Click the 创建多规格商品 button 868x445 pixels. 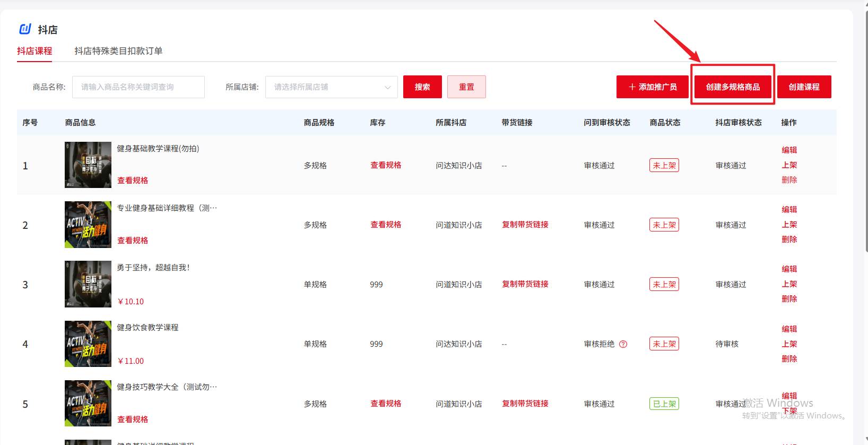[x=733, y=87]
